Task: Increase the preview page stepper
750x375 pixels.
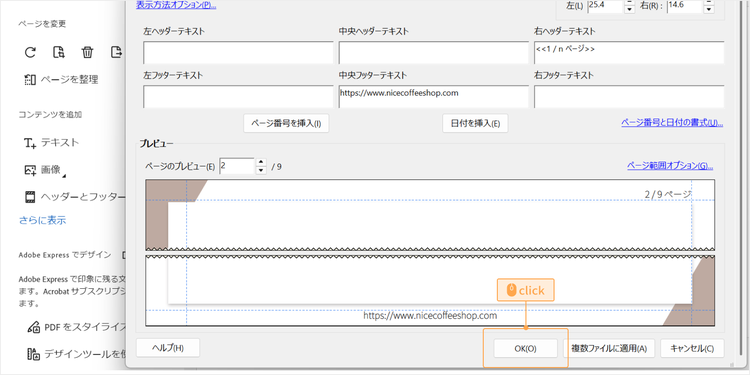Action: [261, 163]
